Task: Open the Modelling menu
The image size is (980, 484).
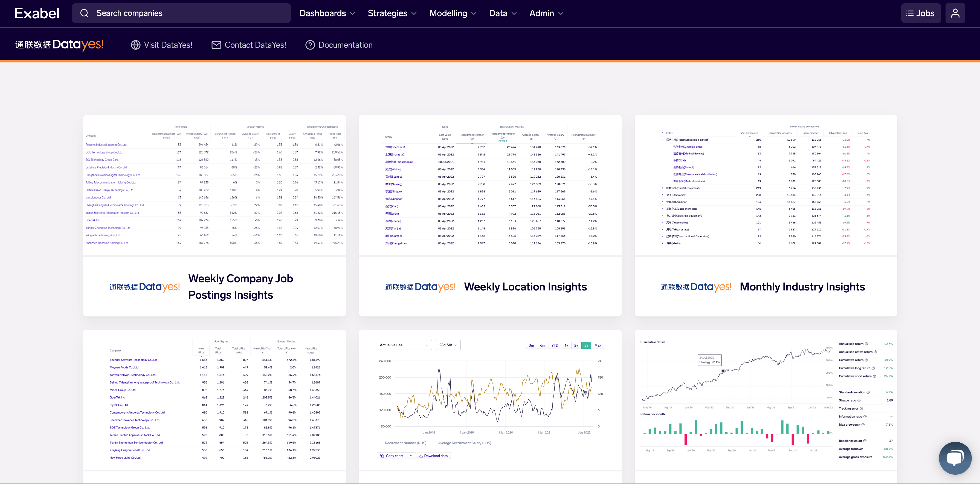Action: pos(453,13)
